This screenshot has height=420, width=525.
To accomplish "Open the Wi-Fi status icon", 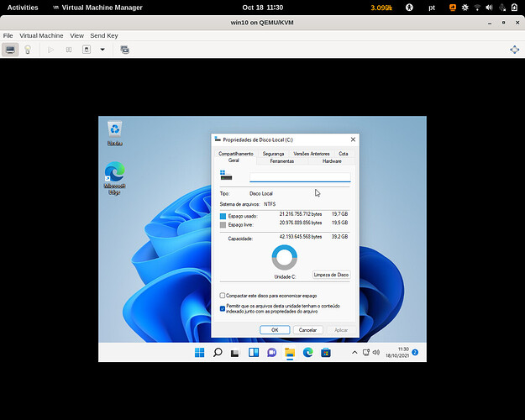I will pos(477,8).
